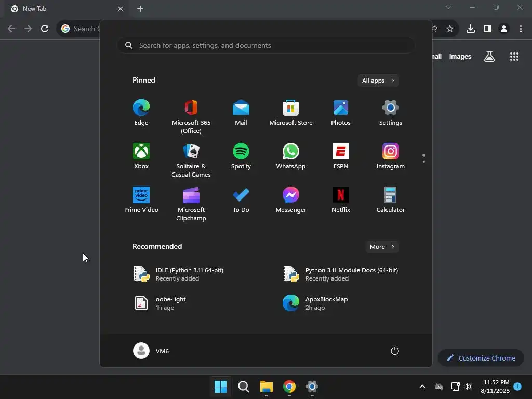Screen dimensions: 532x399
Task: Click the power button in the Start menu
Action: tap(395, 351)
